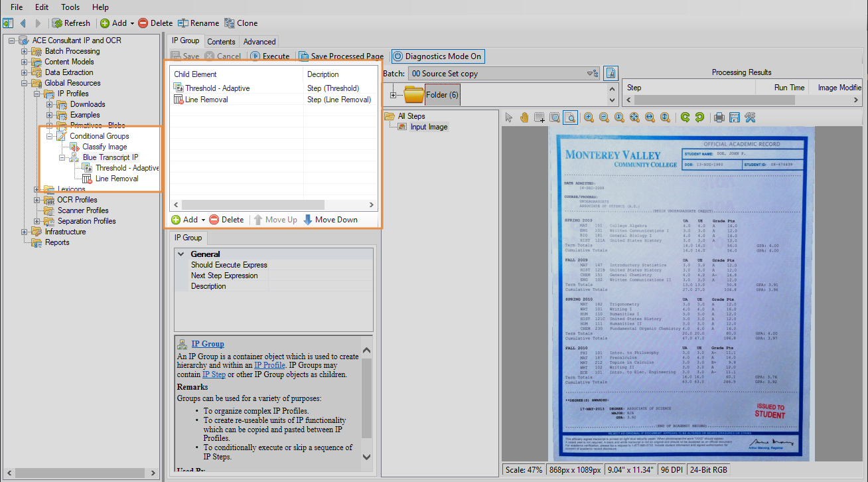Click the zoom in magnifier icon

pyautogui.click(x=589, y=118)
